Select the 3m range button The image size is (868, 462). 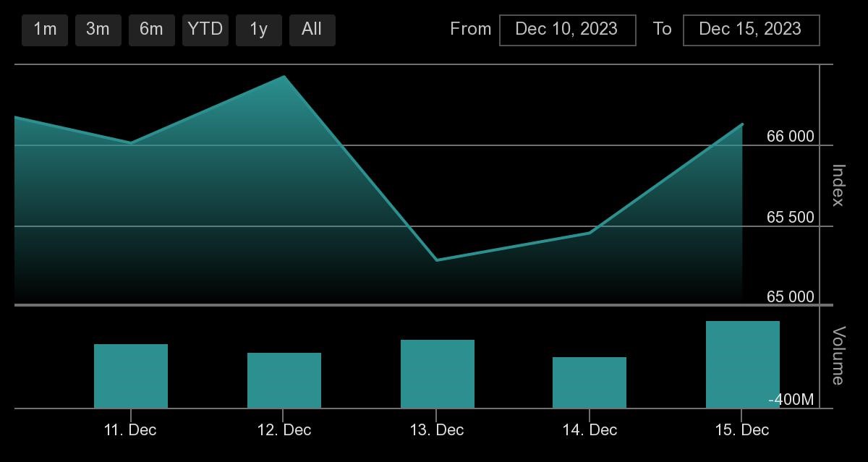(98, 30)
